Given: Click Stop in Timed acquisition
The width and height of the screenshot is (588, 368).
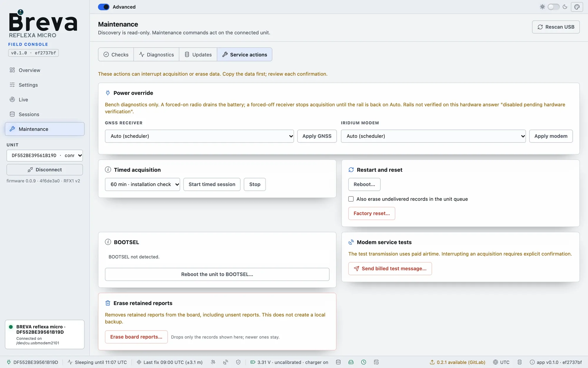Looking at the screenshot, I should [x=255, y=184].
